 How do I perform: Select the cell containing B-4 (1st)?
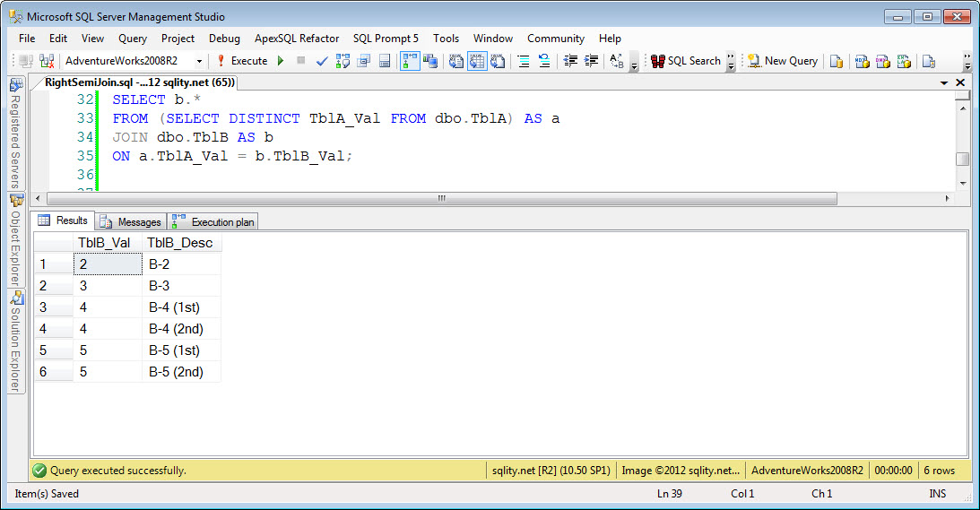tap(182, 307)
